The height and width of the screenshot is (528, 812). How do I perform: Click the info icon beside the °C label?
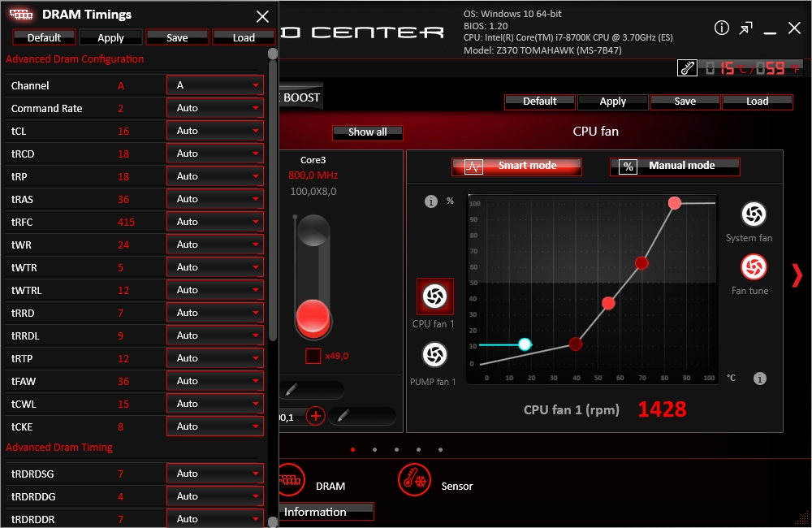pyautogui.click(x=760, y=379)
